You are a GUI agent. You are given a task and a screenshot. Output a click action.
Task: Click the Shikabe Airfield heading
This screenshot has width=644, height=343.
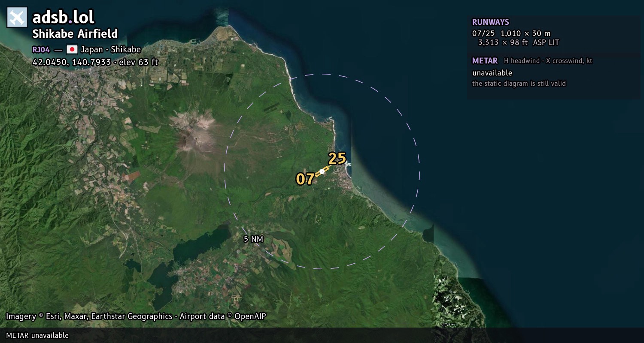(75, 34)
